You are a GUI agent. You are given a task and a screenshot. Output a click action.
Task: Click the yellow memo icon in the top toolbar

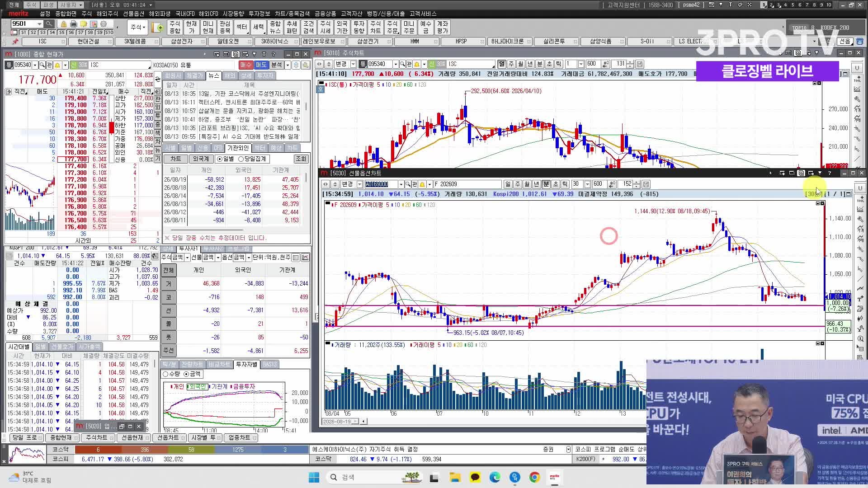84,24
